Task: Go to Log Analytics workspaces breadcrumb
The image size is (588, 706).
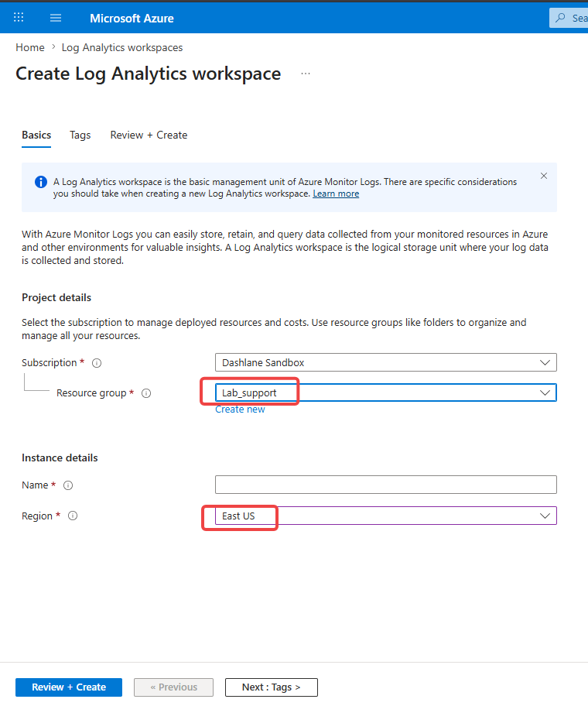Action: coord(122,47)
